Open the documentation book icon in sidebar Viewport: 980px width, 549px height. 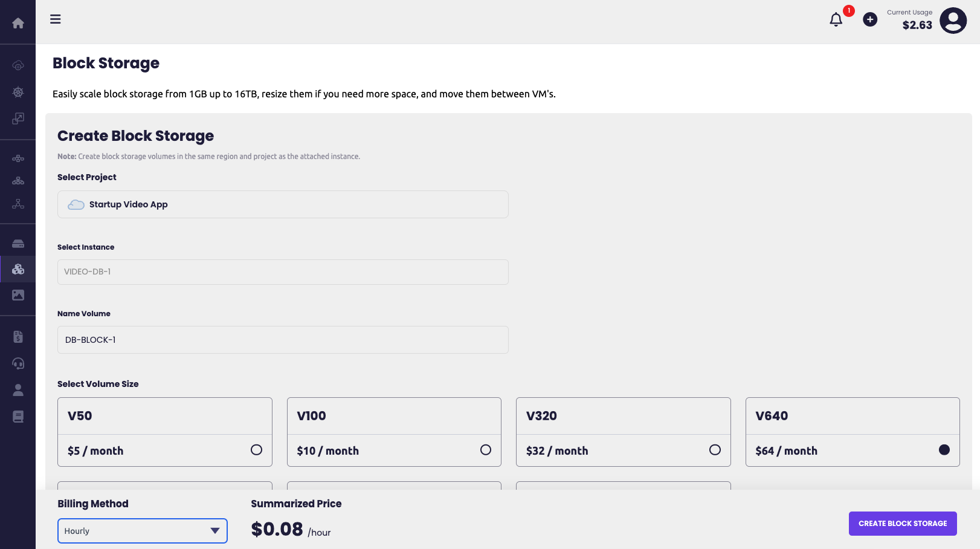pos(18,417)
